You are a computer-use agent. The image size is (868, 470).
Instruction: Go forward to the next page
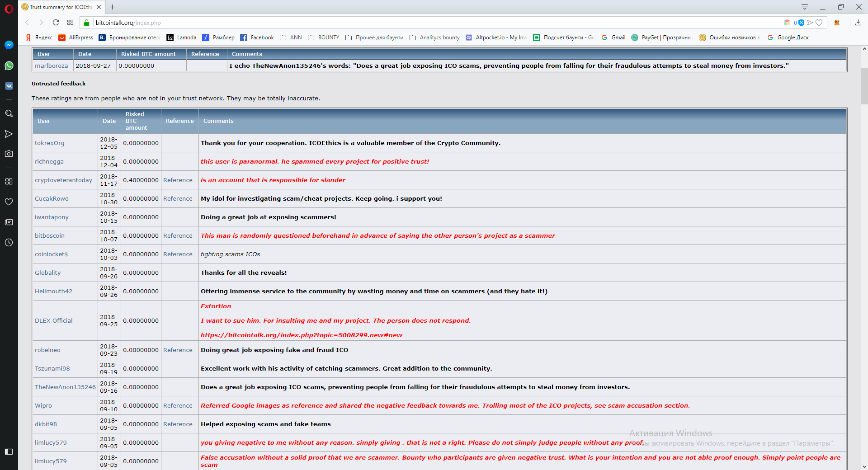click(x=41, y=23)
